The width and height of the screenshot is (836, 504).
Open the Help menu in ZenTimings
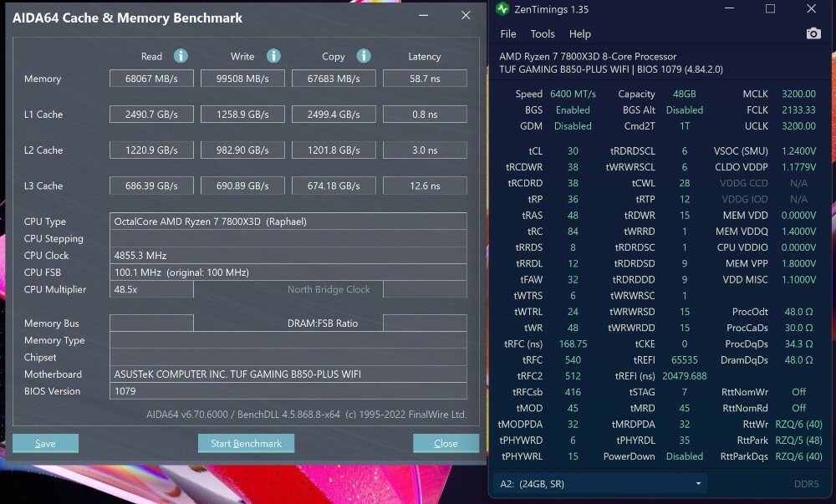pos(579,33)
